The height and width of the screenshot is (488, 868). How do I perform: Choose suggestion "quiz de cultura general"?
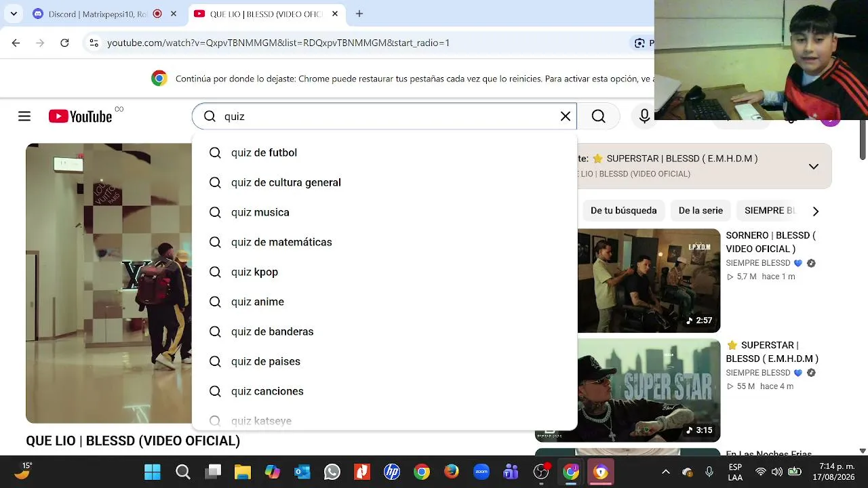pyautogui.click(x=384, y=182)
